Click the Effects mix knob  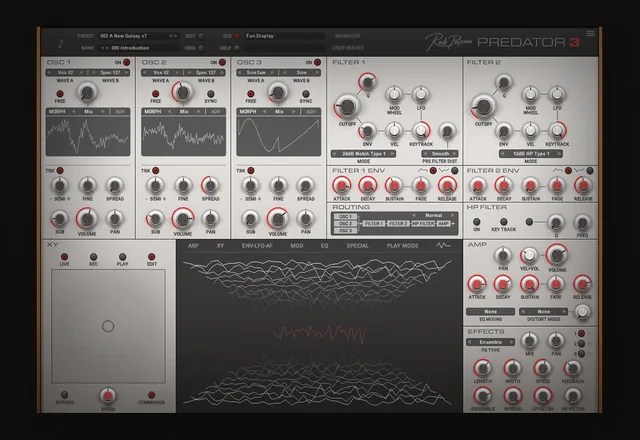tap(529, 340)
